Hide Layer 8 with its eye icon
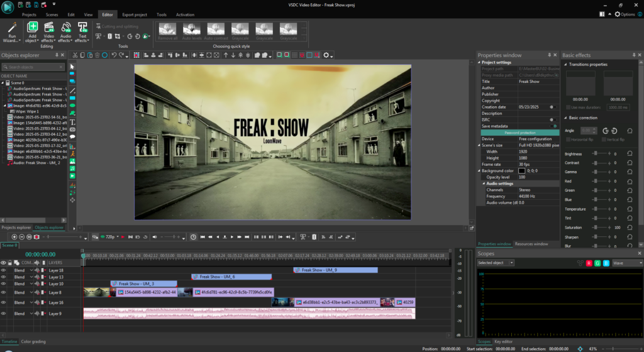The width and height of the screenshot is (644, 352). (3, 292)
